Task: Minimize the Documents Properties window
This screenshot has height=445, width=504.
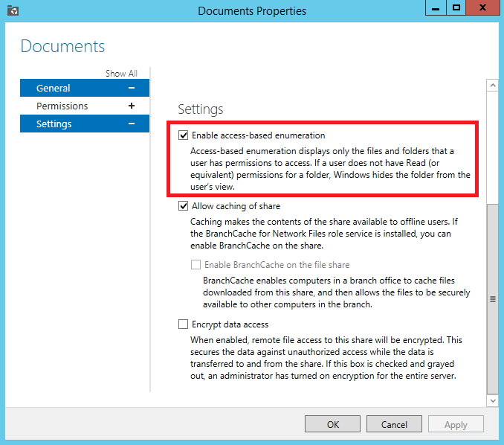Action: [436, 8]
